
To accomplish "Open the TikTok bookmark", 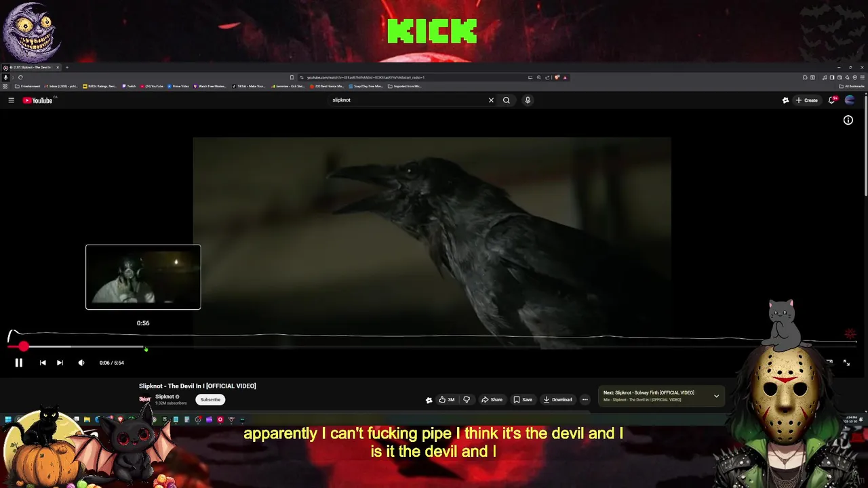I will (249, 86).
